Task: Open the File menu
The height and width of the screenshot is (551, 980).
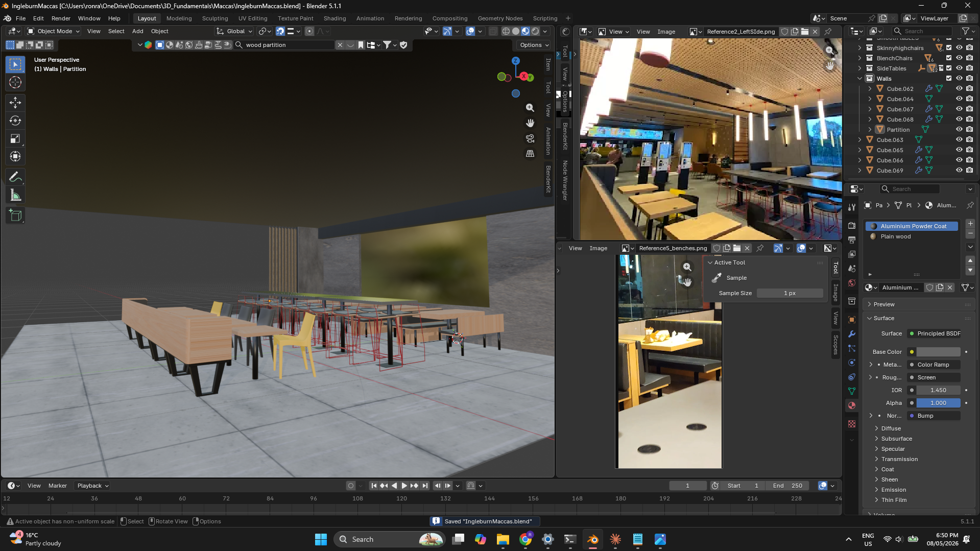Action: (x=20, y=18)
